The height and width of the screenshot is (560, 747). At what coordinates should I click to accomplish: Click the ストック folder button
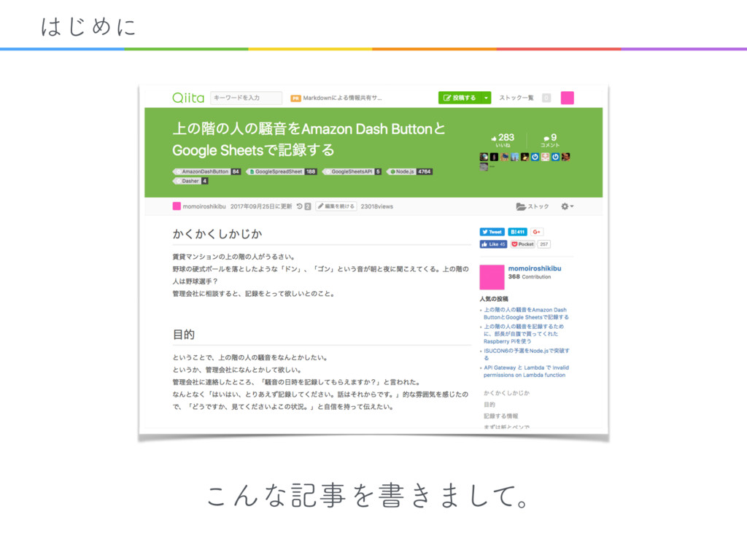pyautogui.click(x=532, y=206)
